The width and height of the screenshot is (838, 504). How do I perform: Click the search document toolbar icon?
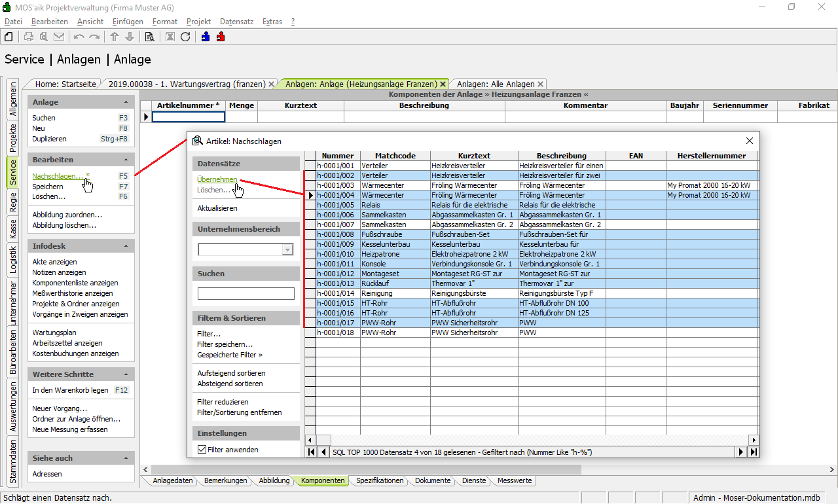click(x=149, y=37)
